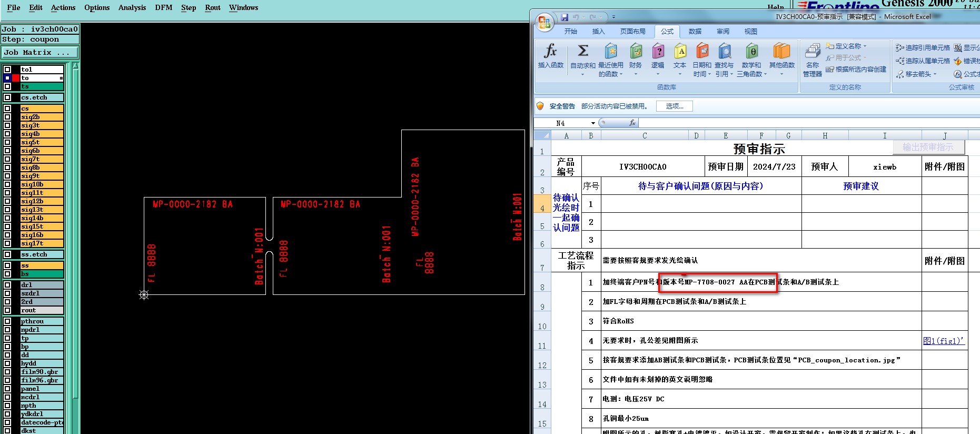Click the Job Matrix button
Screen dimensions: 980x434
39,53
